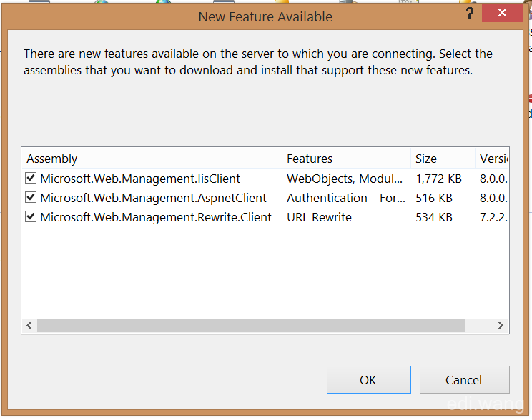Click the 1,772 KB size cell
The height and width of the screenshot is (420, 532).
pyautogui.click(x=439, y=179)
